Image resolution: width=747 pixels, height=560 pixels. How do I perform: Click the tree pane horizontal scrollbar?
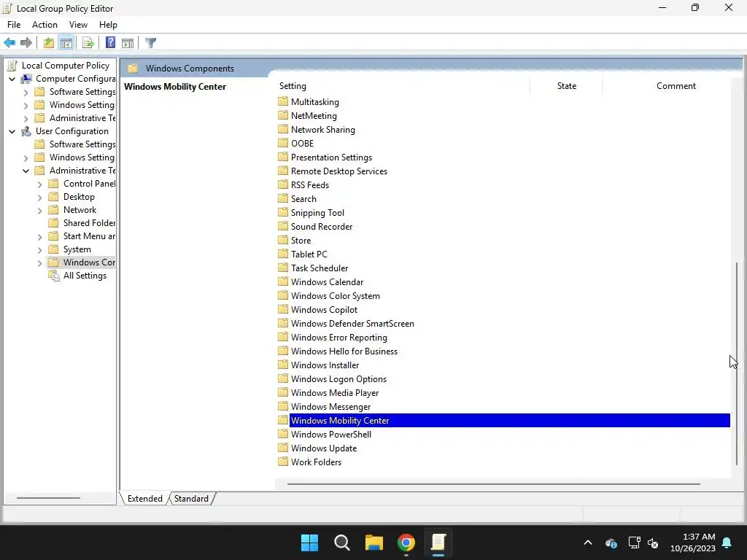pyautogui.click(x=48, y=498)
